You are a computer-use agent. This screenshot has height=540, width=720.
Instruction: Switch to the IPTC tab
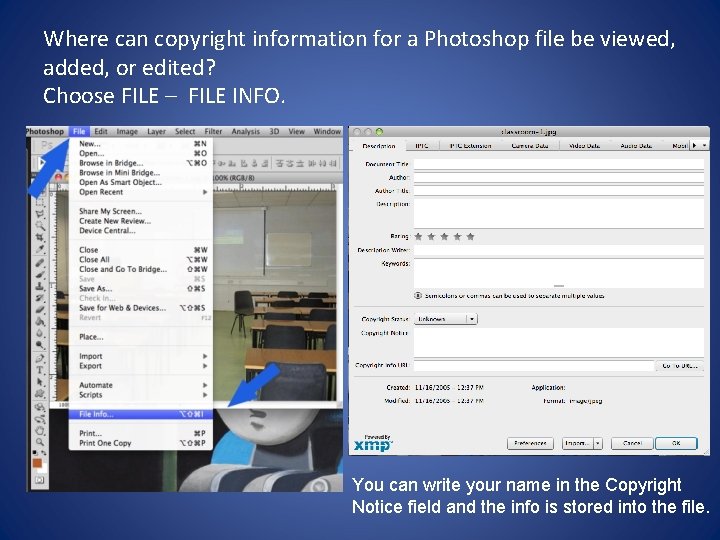click(422, 146)
